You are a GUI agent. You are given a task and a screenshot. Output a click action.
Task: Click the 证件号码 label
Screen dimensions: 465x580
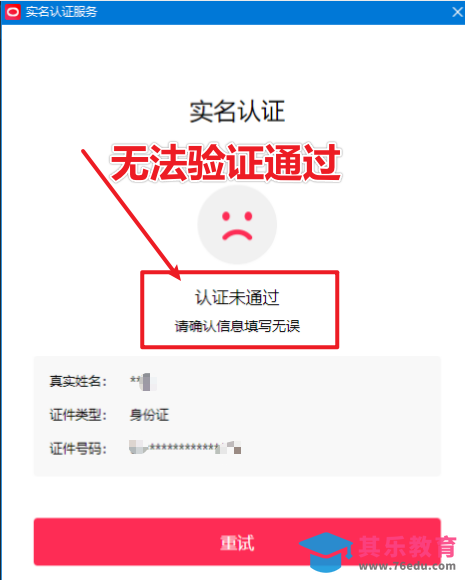[x=78, y=449]
